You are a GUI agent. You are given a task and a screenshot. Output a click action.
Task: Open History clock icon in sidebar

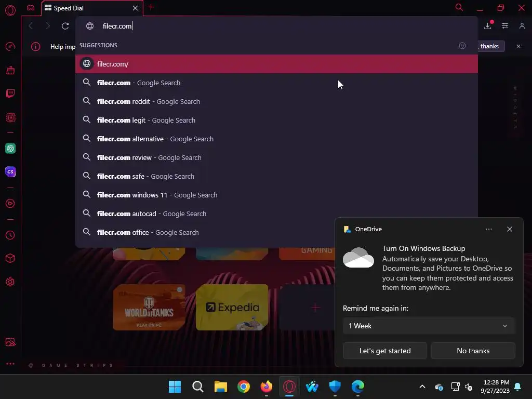[10, 235]
